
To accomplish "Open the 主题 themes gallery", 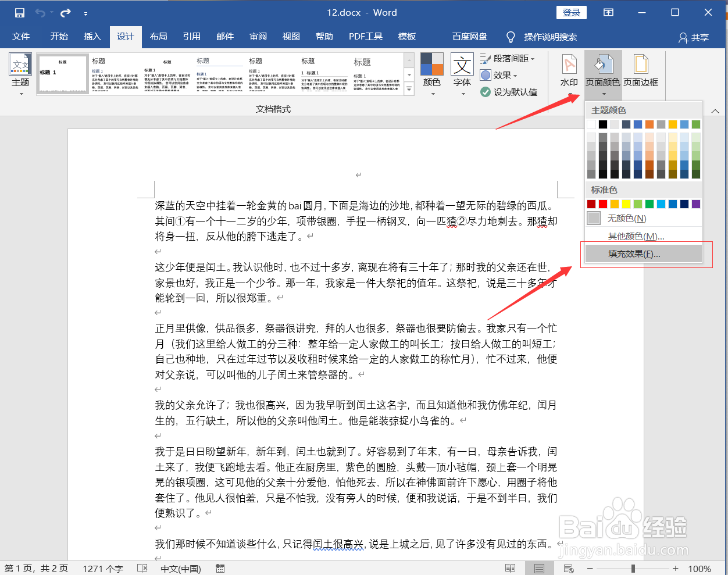I will pyautogui.click(x=20, y=75).
